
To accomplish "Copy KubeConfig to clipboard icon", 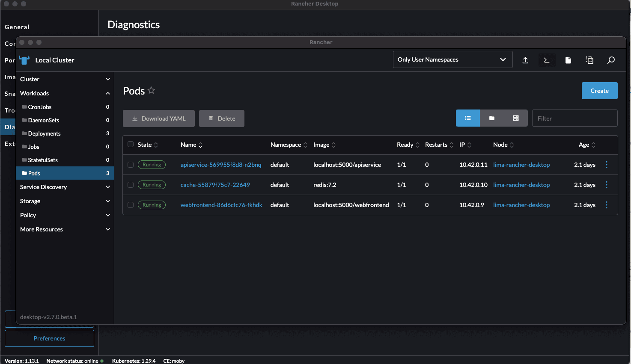I will click(589, 60).
